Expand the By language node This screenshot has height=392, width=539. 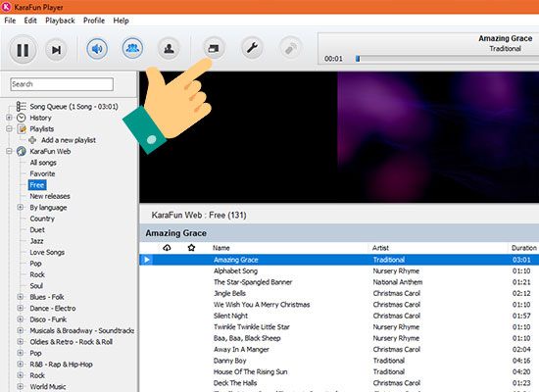click(x=21, y=208)
